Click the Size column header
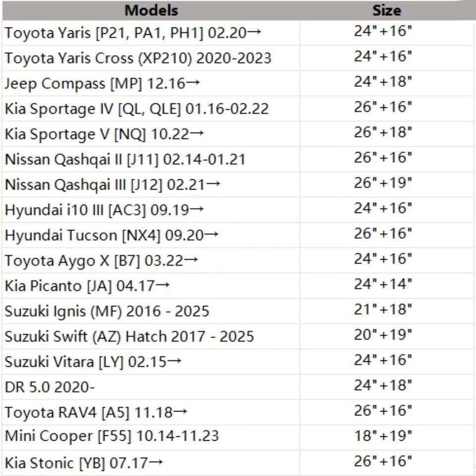 pyautogui.click(x=386, y=10)
